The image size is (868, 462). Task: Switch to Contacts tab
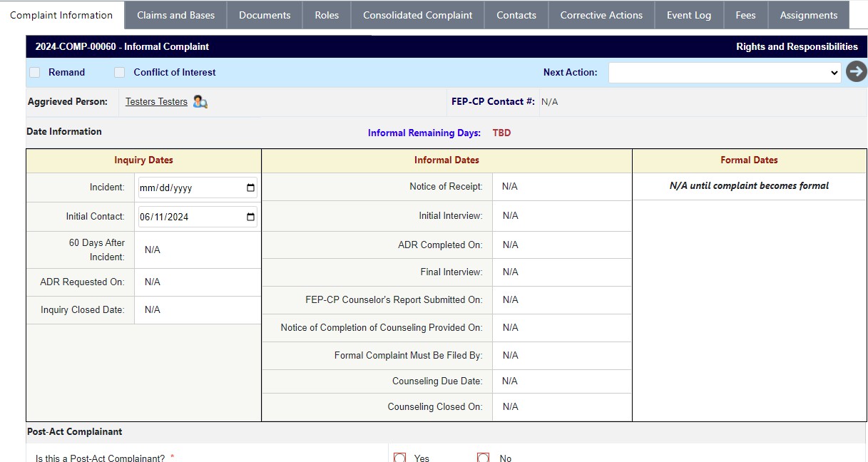pos(516,15)
